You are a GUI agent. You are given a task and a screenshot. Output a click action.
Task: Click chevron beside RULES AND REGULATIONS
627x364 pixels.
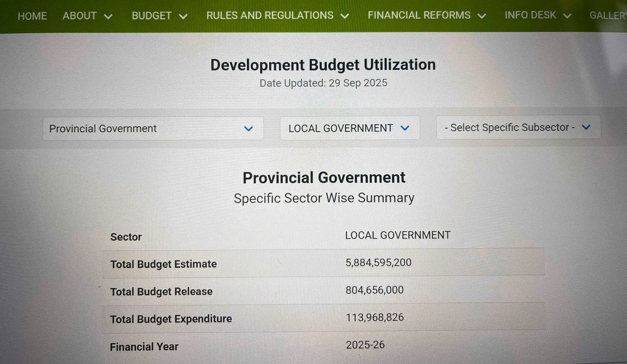click(x=345, y=16)
